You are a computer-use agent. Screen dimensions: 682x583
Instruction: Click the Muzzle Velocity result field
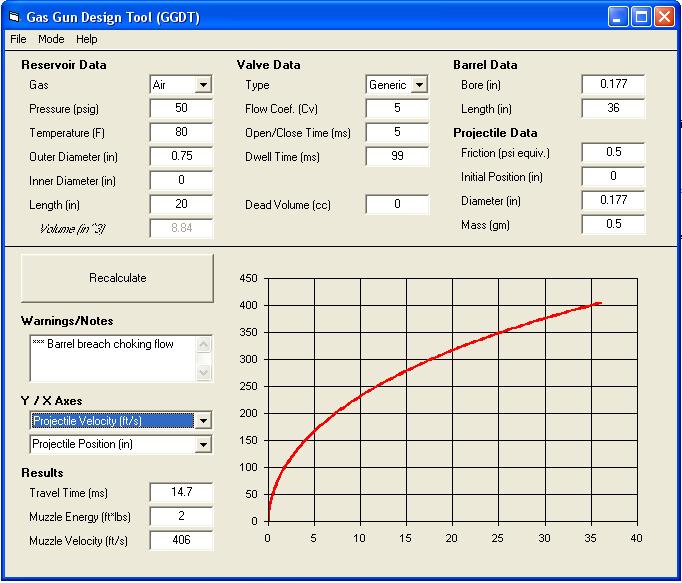pyautogui.click(x=181, y=541)
